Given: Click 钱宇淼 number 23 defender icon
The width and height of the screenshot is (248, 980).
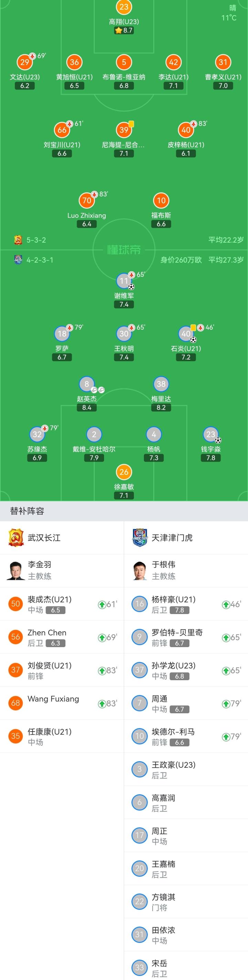Looking at the screenshot, I should [210, 434].
